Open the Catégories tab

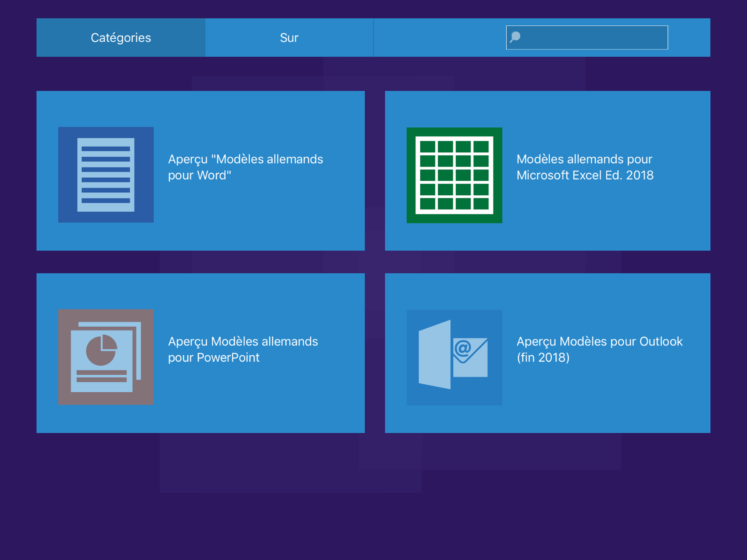click(121, 37)
